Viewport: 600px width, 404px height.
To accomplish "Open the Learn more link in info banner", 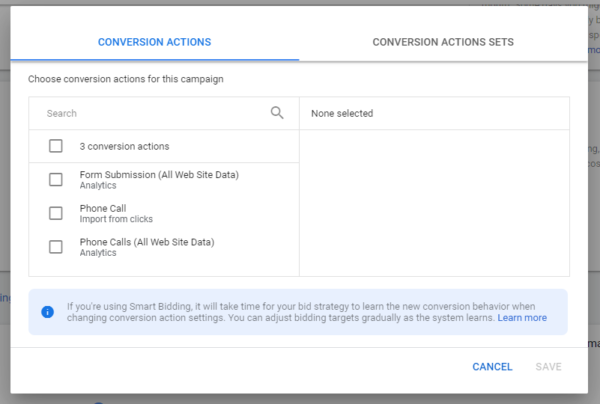I will [x=522, y=318].
